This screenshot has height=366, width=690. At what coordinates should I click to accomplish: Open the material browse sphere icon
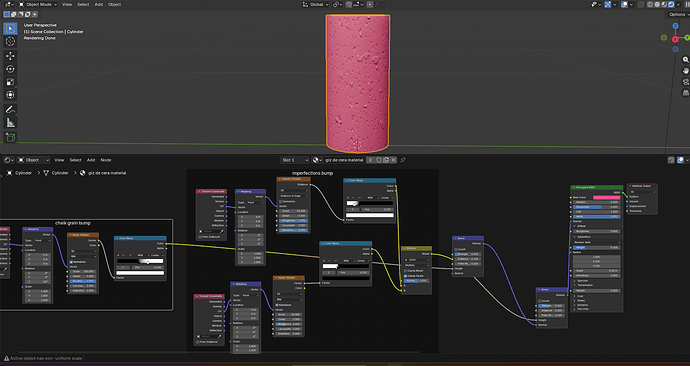316,160
